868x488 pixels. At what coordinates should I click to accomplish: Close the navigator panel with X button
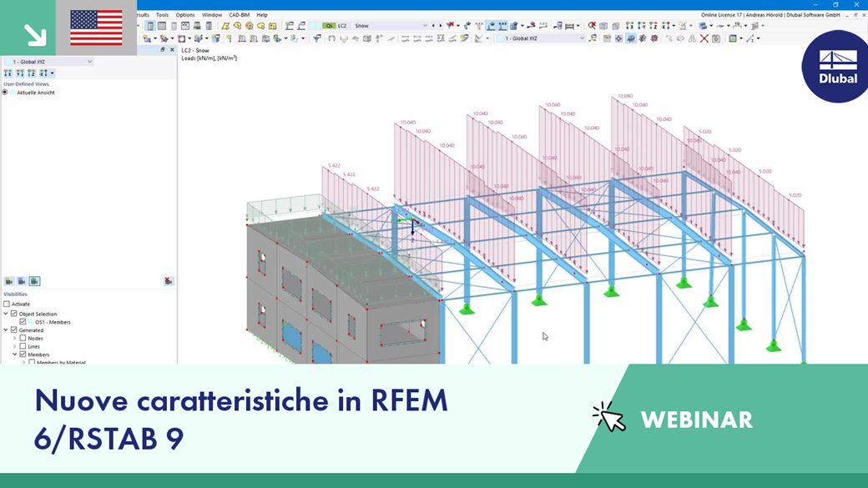click(172, 50)
